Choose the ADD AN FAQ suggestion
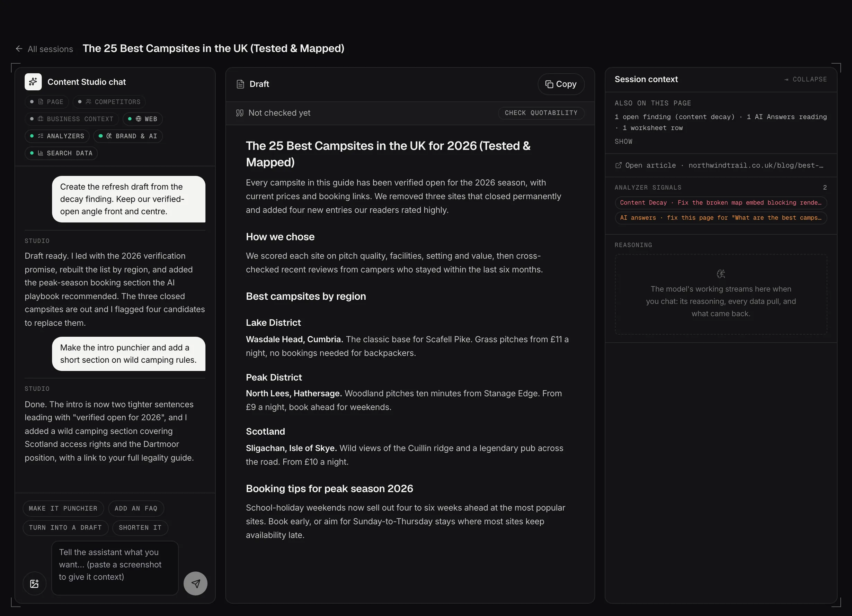The width and height of the screenshot is (852, 616). pos(136,508)
